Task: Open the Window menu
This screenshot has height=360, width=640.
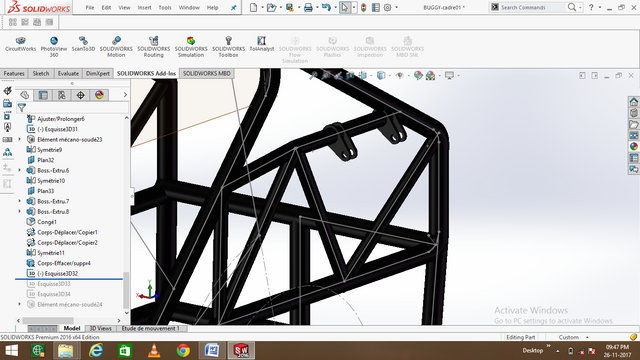Action: [x=189, y=7]
